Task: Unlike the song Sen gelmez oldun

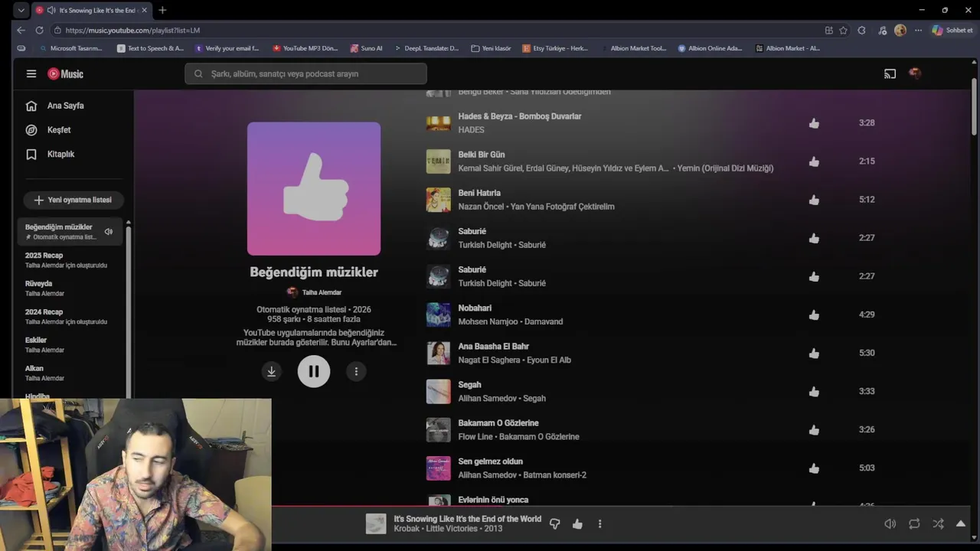Action: point(814,468)
